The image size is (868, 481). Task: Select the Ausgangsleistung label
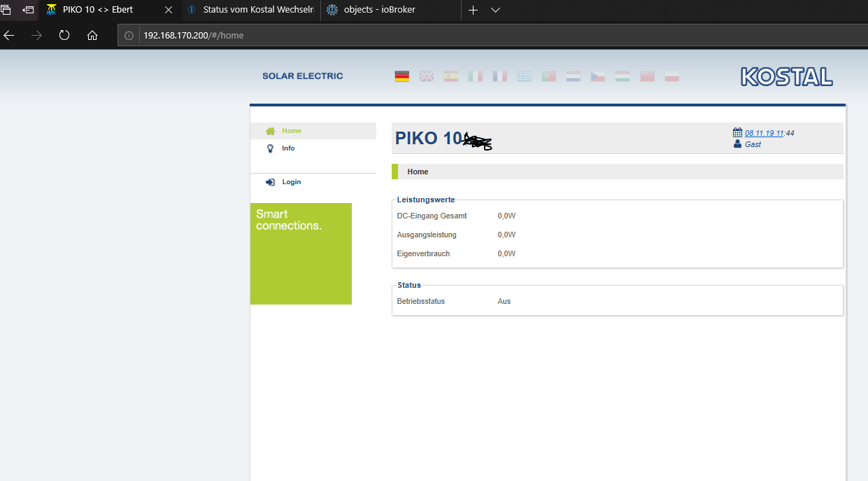click(x=427, y=235)
